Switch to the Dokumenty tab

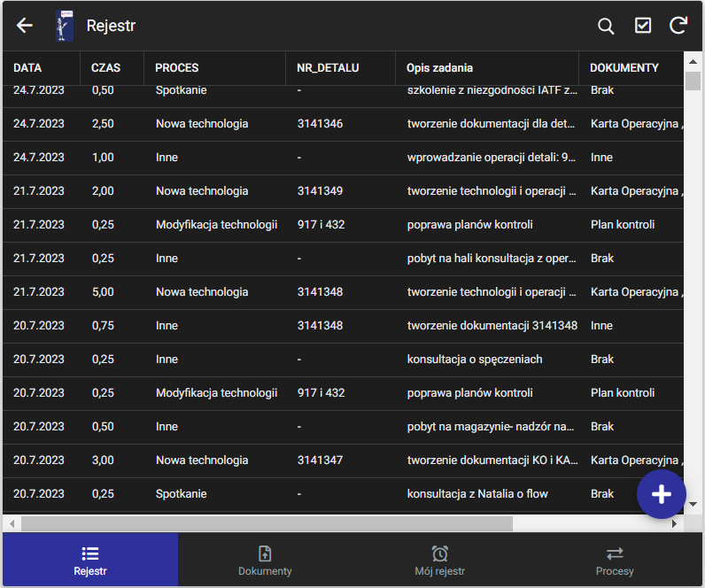point(265,561)
